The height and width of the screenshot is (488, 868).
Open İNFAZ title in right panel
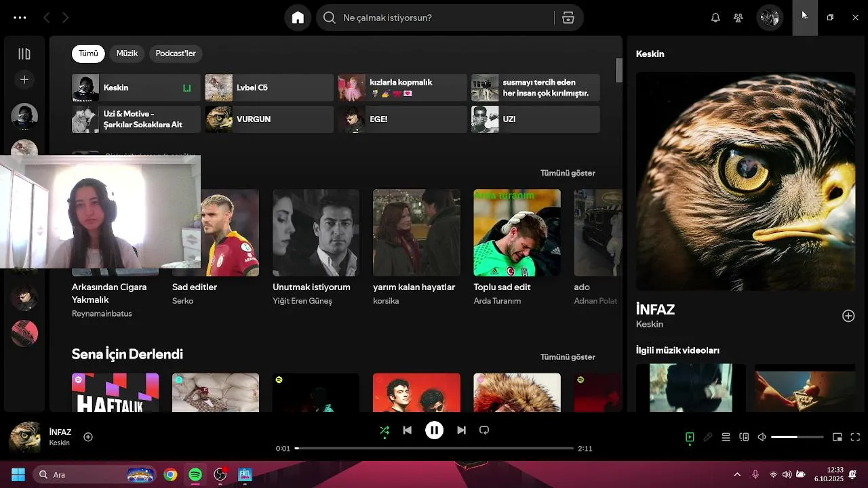(655, 310)
